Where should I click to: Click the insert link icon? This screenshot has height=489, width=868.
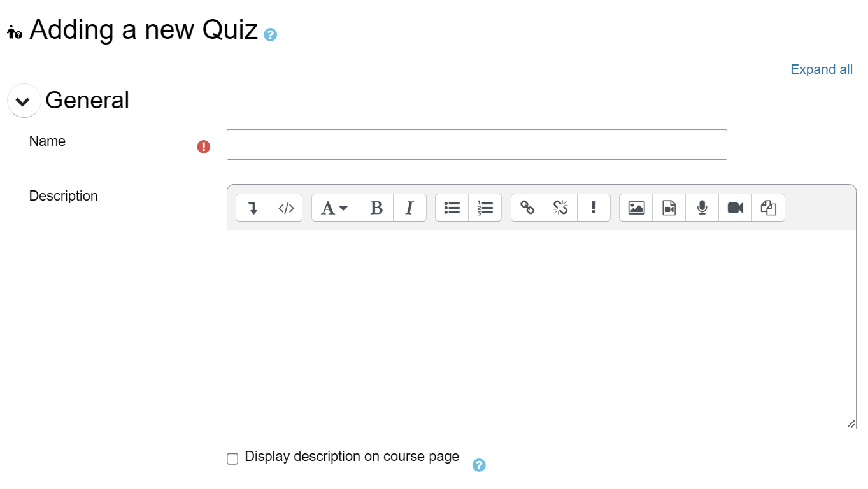(527, 208)
